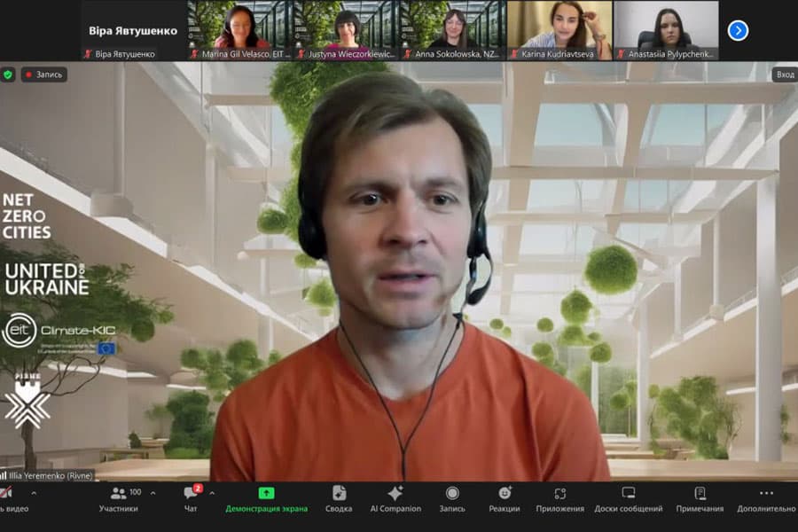Click the green encryption shield icon
This screenshot has height=532, width=798.
[8, 74]
